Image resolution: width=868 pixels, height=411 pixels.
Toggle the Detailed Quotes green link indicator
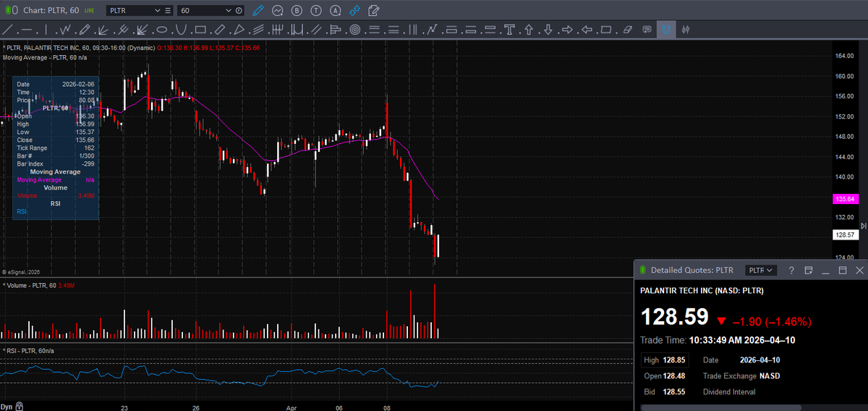[642, 270]
